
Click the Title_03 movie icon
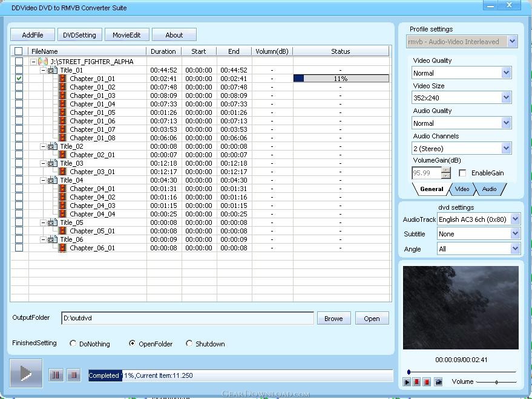[53, 163]
